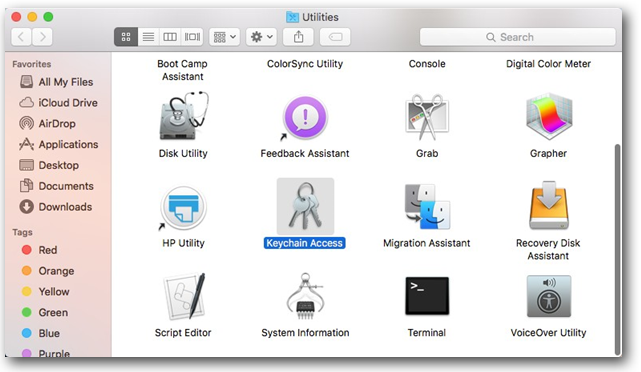Open the Action gear menu
The width and height of the screenshot is (641, 372).
[261, 37]
